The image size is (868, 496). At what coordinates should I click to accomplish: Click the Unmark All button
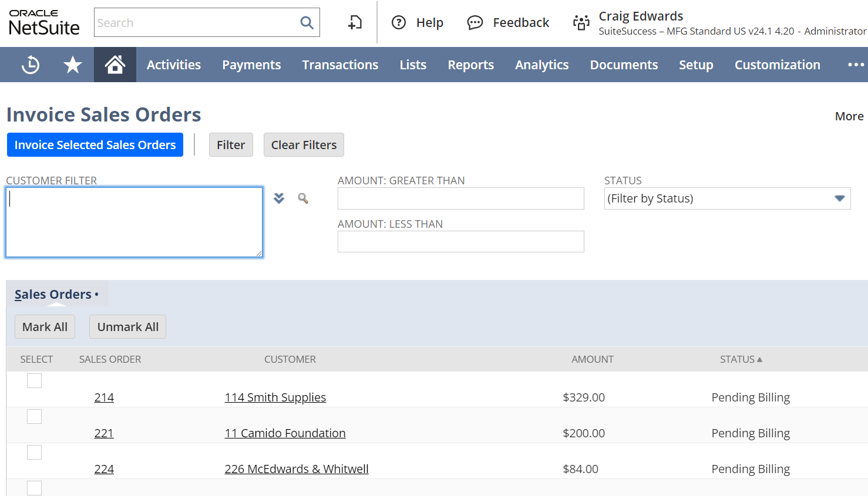point(128,327)
